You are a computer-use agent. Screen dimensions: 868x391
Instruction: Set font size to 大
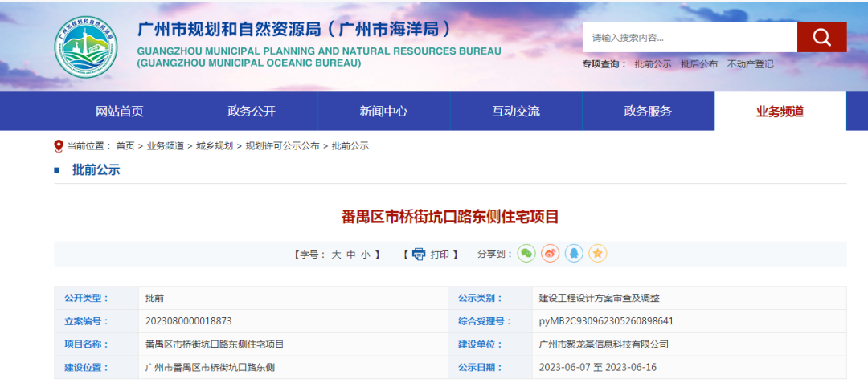click(x=336, y=255)
